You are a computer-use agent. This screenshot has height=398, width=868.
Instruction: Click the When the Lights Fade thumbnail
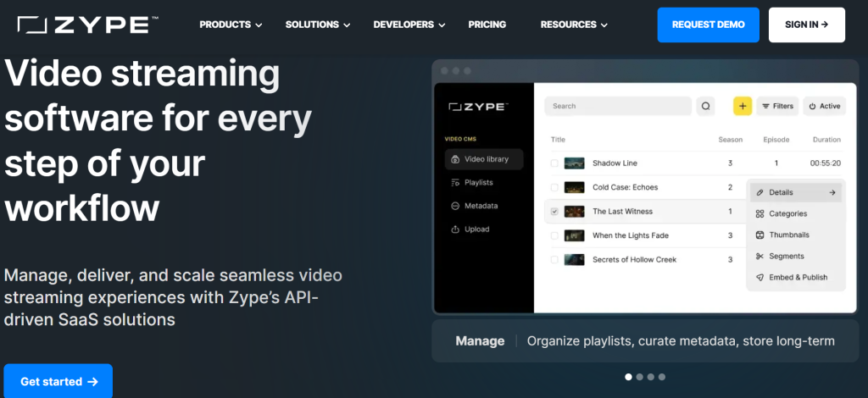click(574, 235)
